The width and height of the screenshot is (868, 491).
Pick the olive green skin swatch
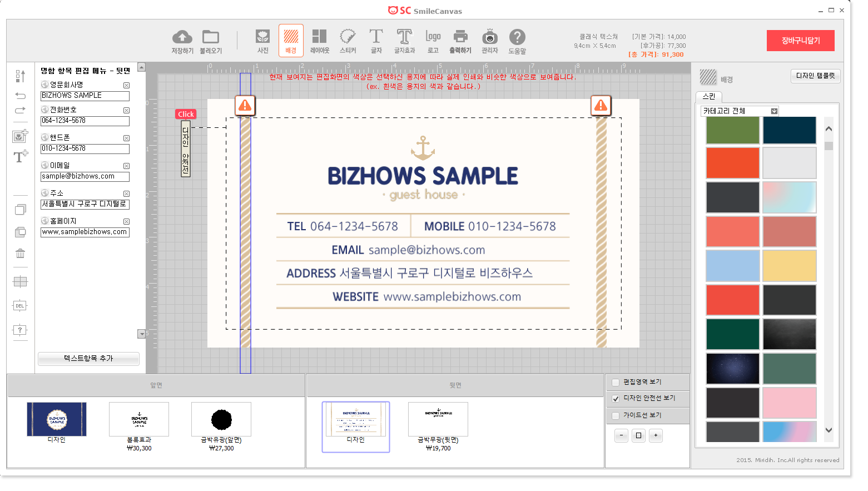click(732, 130)
